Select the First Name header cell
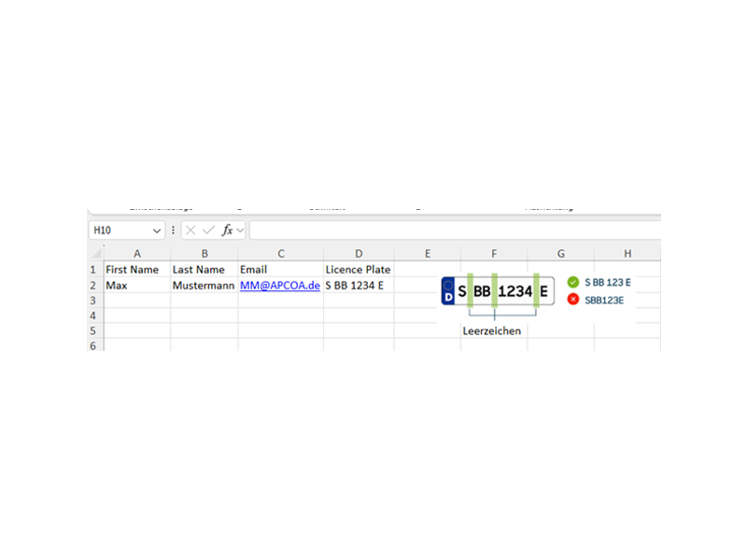The width and height of the screenshot is (747, 560). [137, 270]
